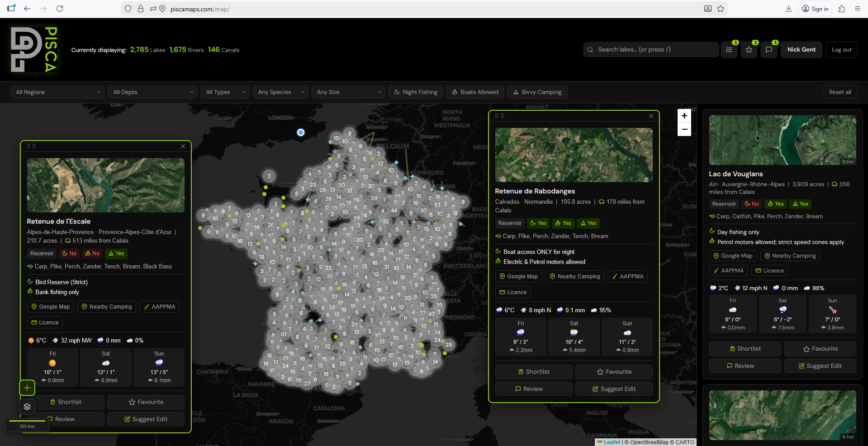Click the locate-me crosshair icon
The height and width of the screenshot is (446, 868).
click(x=27, y=388)
